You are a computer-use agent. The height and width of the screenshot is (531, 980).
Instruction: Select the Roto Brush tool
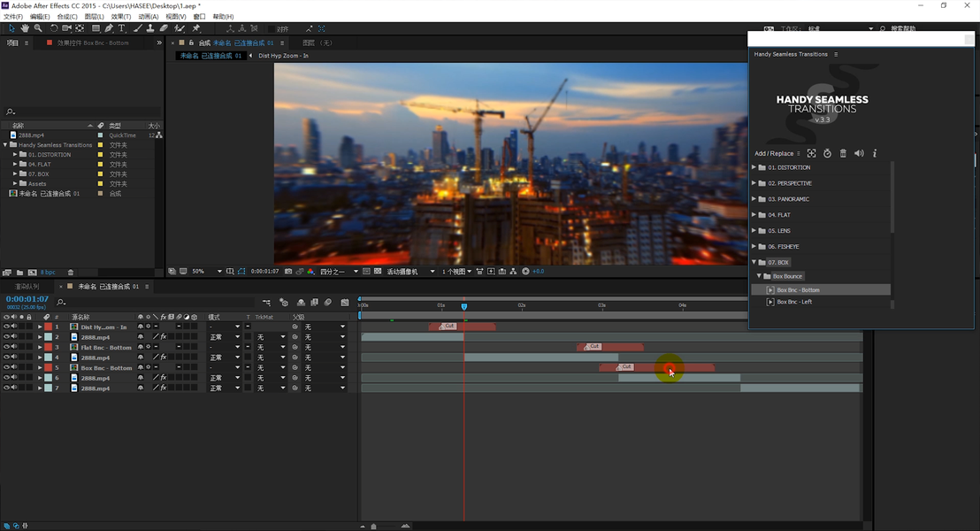coord(180,28)
